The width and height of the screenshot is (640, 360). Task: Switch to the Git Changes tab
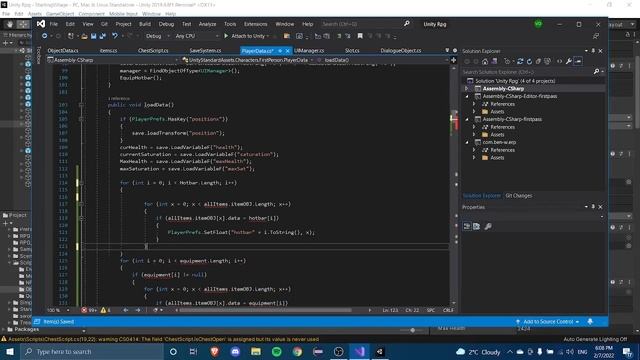pyautogui.click(x=518, y=196)
